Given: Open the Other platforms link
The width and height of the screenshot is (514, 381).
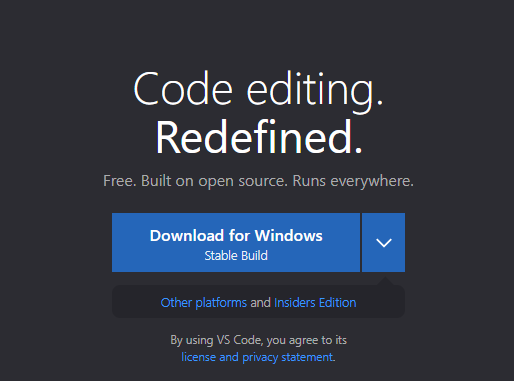Looking at the screenshot, I should click(x=204, y=303).
